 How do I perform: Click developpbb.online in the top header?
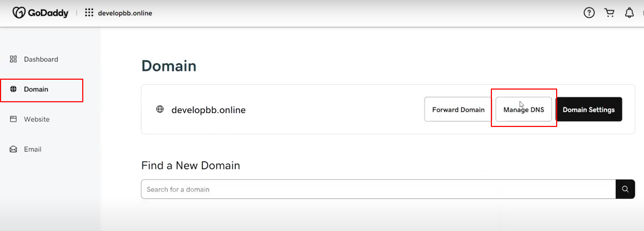click(125, 13)
